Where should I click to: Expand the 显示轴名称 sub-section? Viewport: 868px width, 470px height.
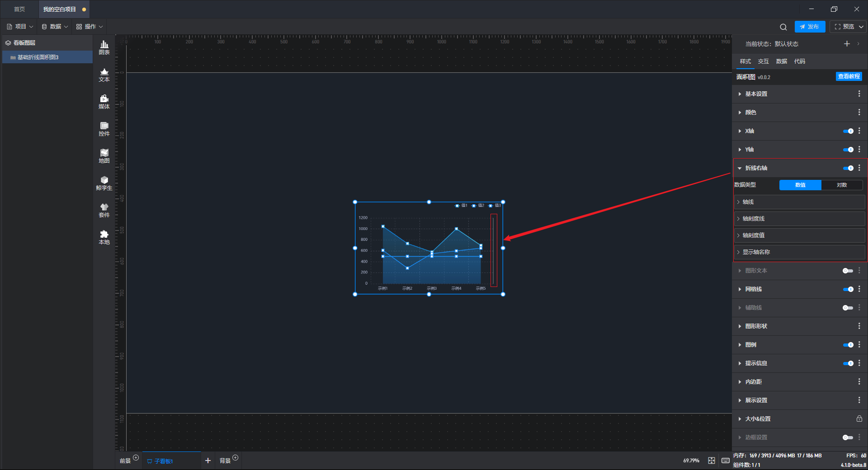click(x=800, y=252)
